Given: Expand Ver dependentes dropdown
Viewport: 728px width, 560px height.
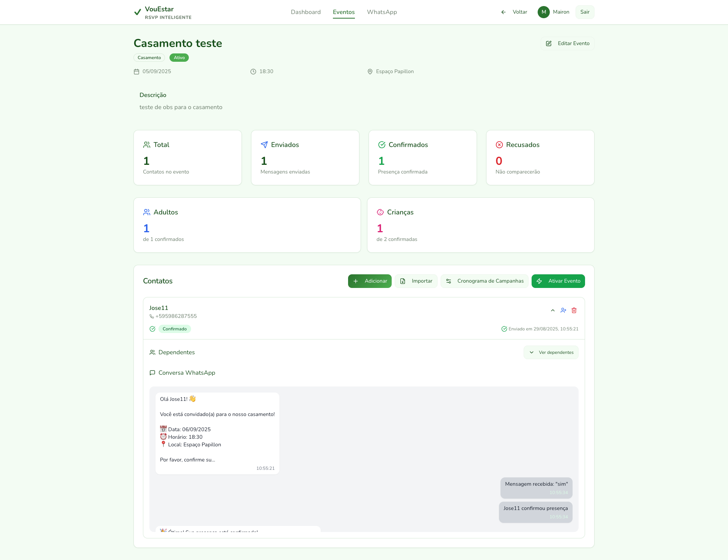Looking at the screenshot, I should (x=551, y=352).
